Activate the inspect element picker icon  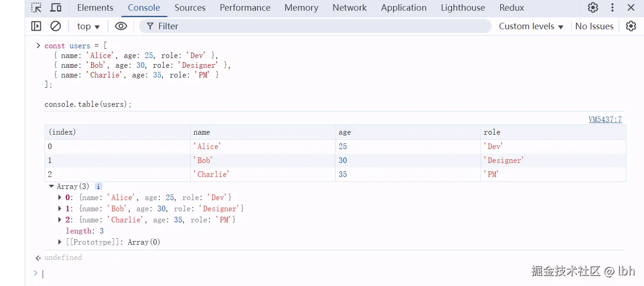(36, 8)
